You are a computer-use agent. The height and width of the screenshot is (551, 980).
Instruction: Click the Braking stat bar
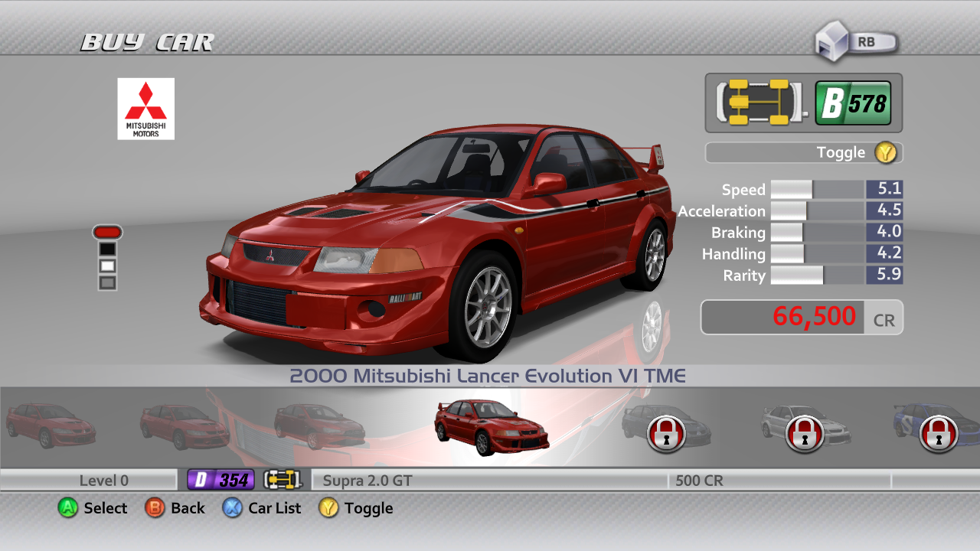(x=818, y=233)
